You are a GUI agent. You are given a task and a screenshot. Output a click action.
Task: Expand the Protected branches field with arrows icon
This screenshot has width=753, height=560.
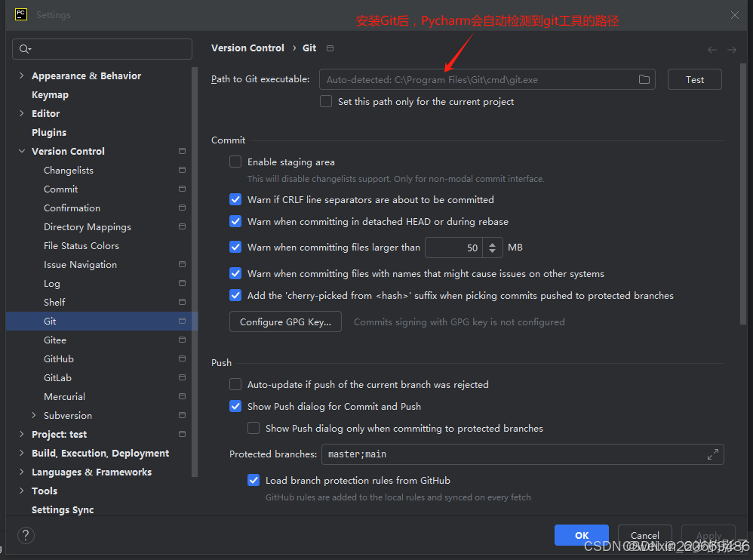(x=713, y=454)
